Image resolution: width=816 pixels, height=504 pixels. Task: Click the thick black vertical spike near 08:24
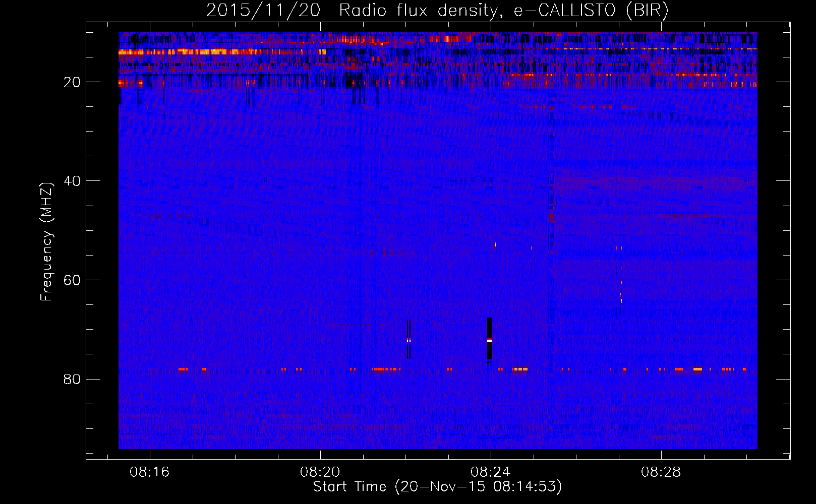coord(489,340)
